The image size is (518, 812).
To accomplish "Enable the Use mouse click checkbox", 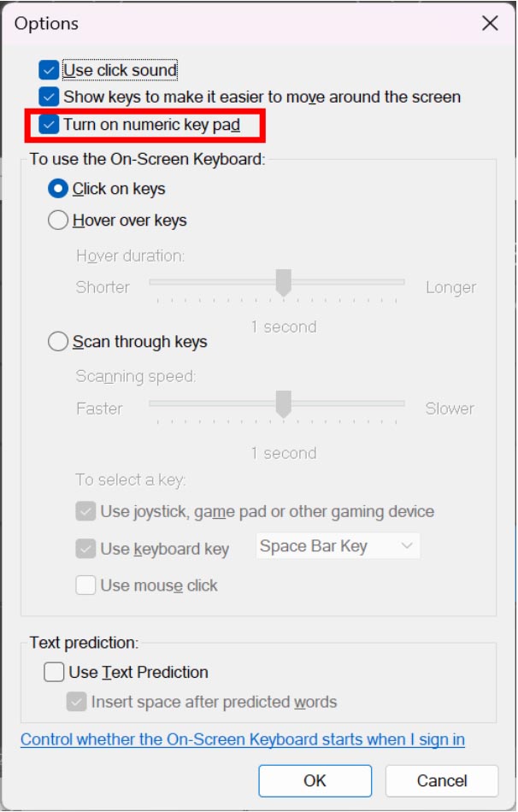I will tap(85, 585).
